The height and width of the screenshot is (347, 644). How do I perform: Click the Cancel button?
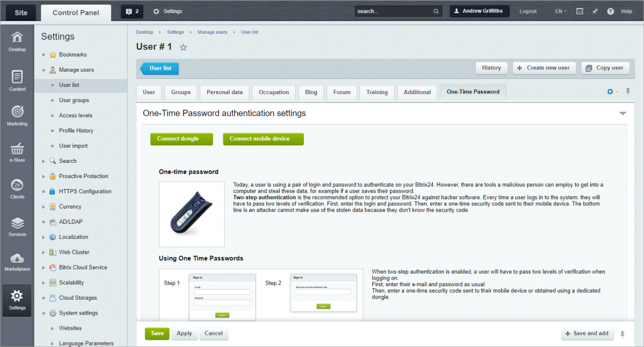click(x=213, y=333)
